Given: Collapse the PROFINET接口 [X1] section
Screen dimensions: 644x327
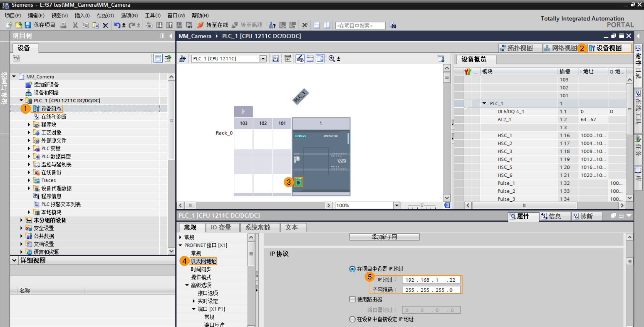Looking at the screenshot, I should coord(181,245).
